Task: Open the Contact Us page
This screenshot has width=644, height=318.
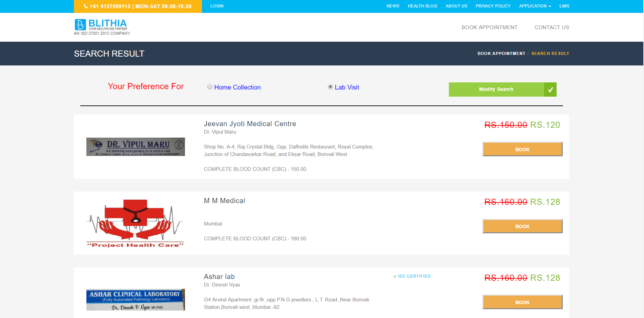Action: [x=552, y=27]
